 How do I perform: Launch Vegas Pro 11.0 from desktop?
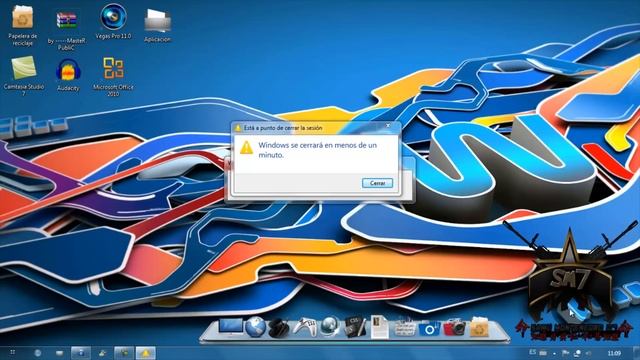click(113, 21)
